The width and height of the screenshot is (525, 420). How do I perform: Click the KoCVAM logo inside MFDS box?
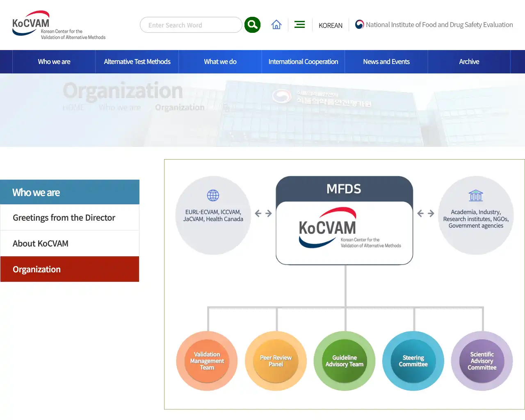point(350,228)
